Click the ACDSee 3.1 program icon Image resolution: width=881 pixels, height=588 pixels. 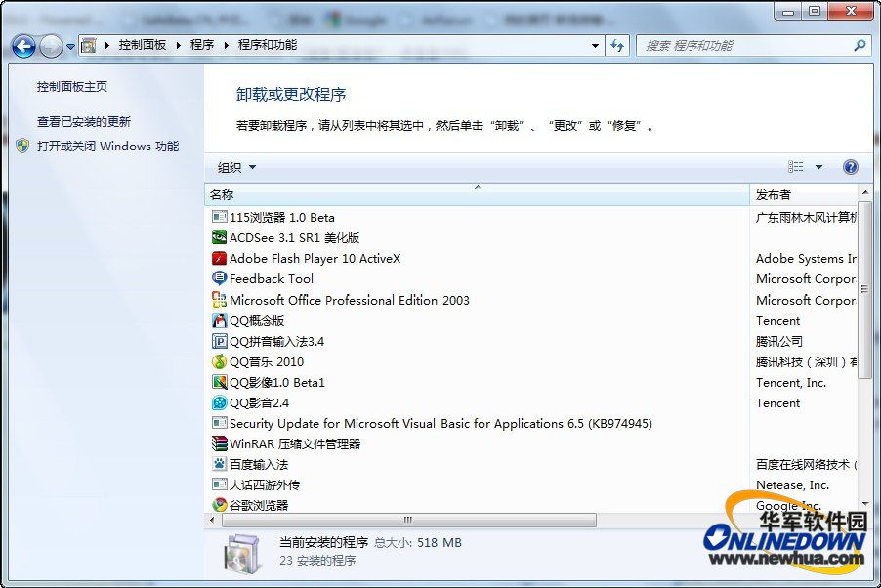[219, 237]
